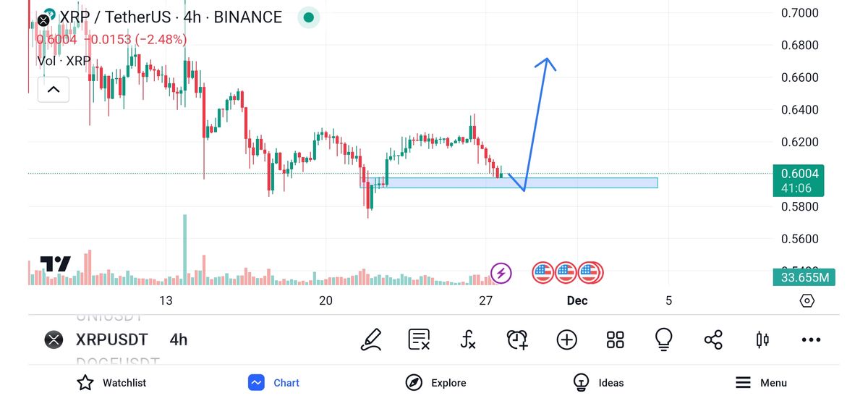Screen dimensions: 868x401
Task: Tap the XRPUSDT symbol name
Action: click(x=111, y=339)
